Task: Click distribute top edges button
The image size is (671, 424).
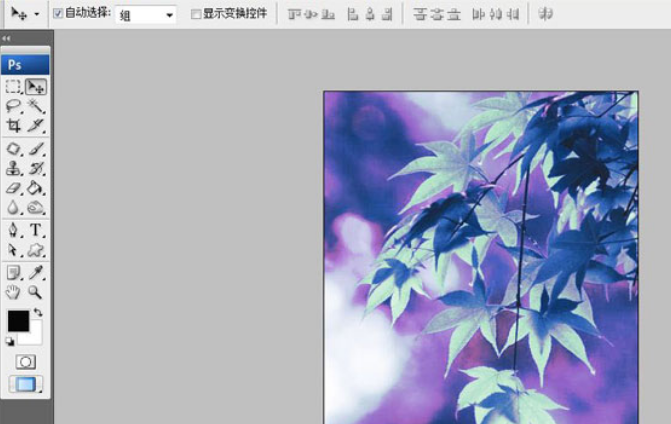Action: (x=420, y=15)
